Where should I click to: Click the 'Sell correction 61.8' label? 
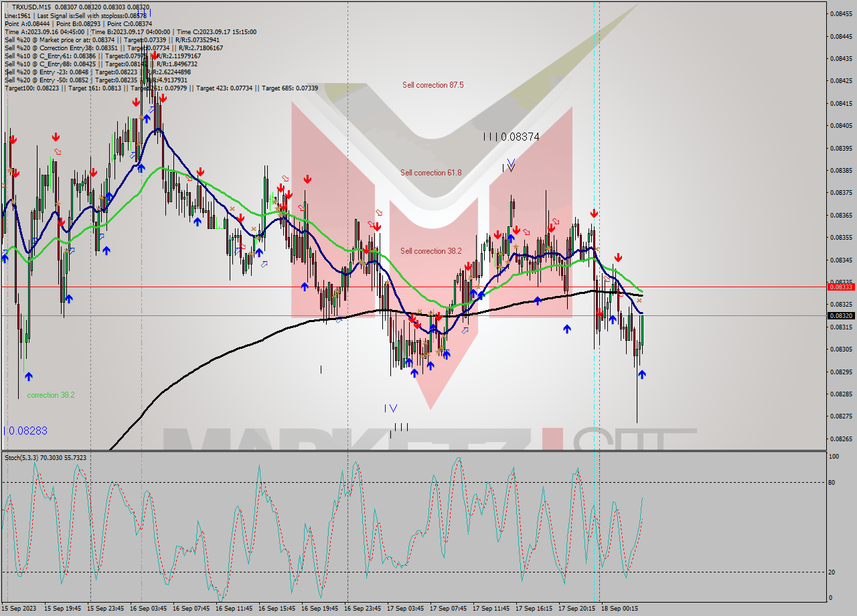[x=431, y=173]
